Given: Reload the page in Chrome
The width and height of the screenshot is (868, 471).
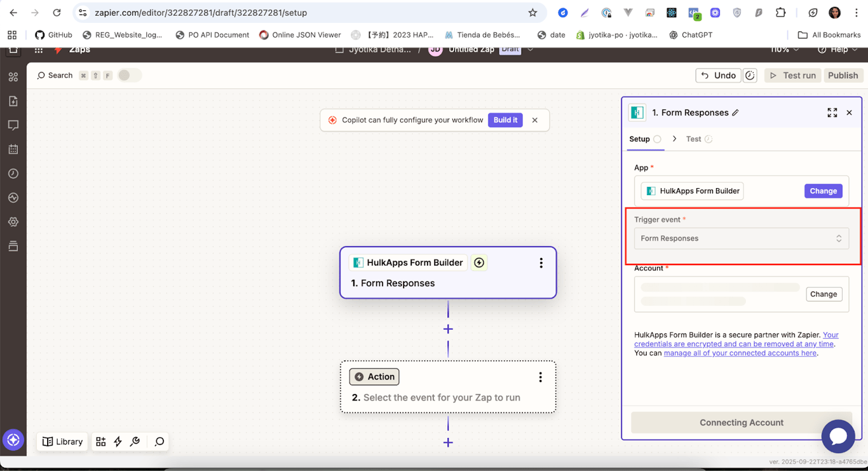Looking at the screenshot, I should [57, 13].
